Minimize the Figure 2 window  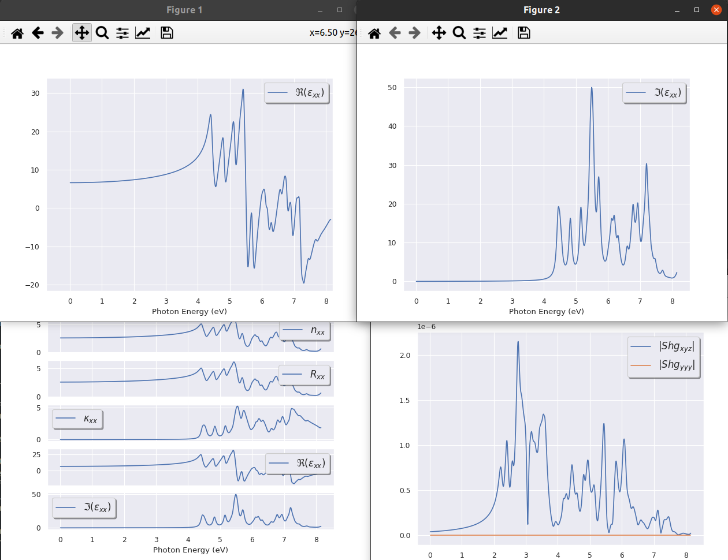(x=677, y=10)
